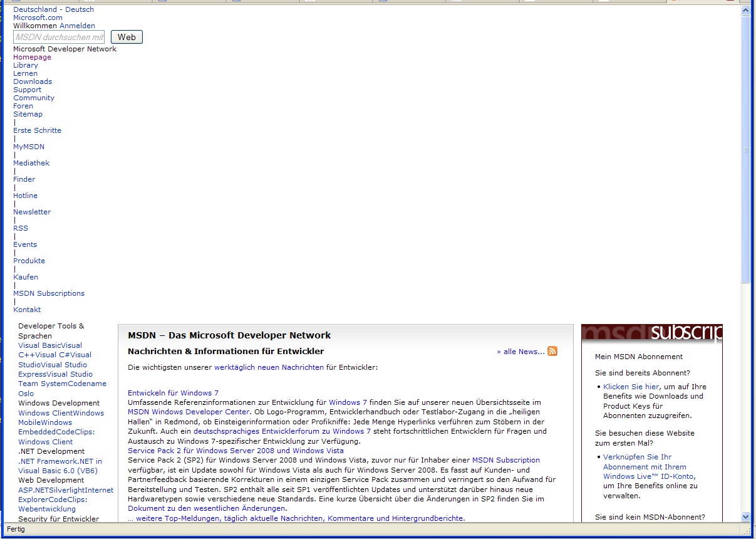
Task: Open the Anmelden sign-in link
Action: click(77, 26)
